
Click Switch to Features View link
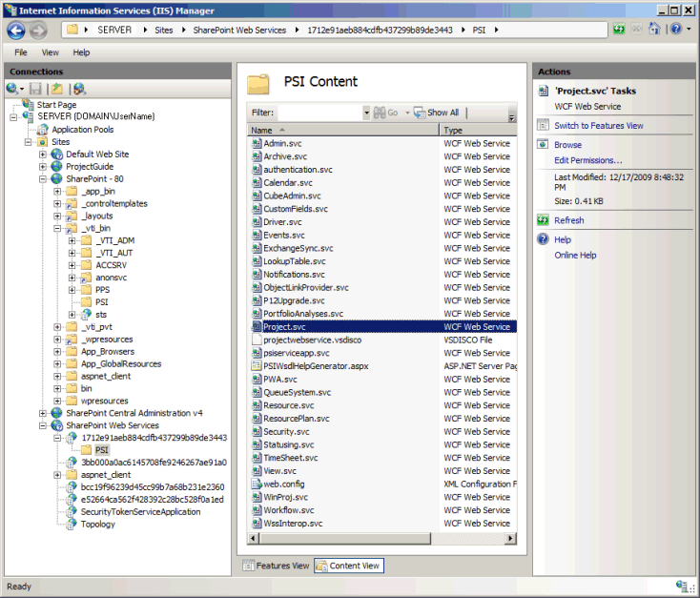tap(599, 126)
